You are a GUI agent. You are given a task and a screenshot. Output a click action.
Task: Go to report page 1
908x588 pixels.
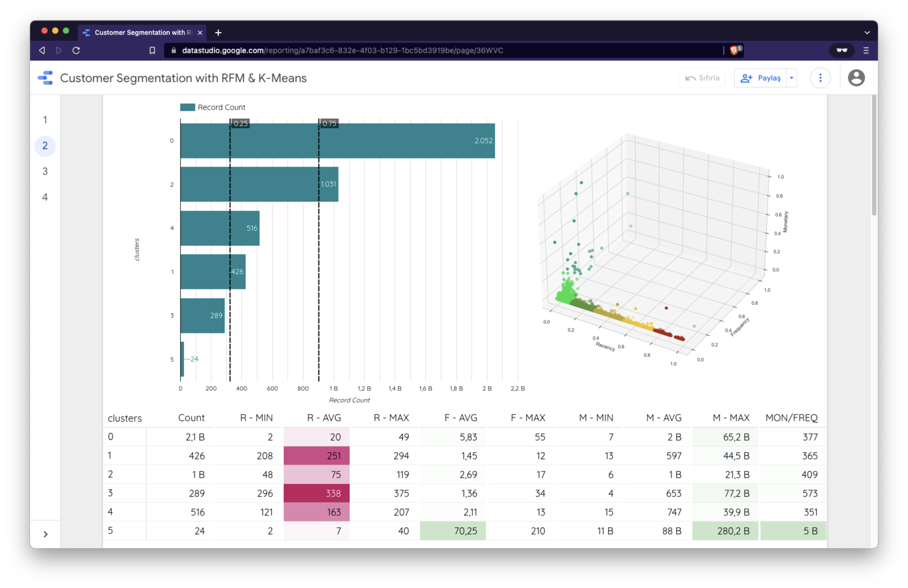coord(45,120)
